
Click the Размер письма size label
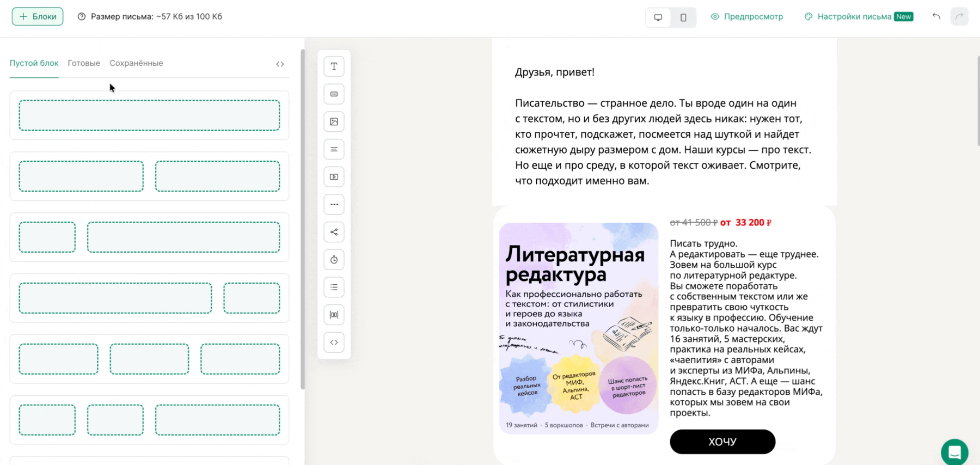[x=156, y=16]
